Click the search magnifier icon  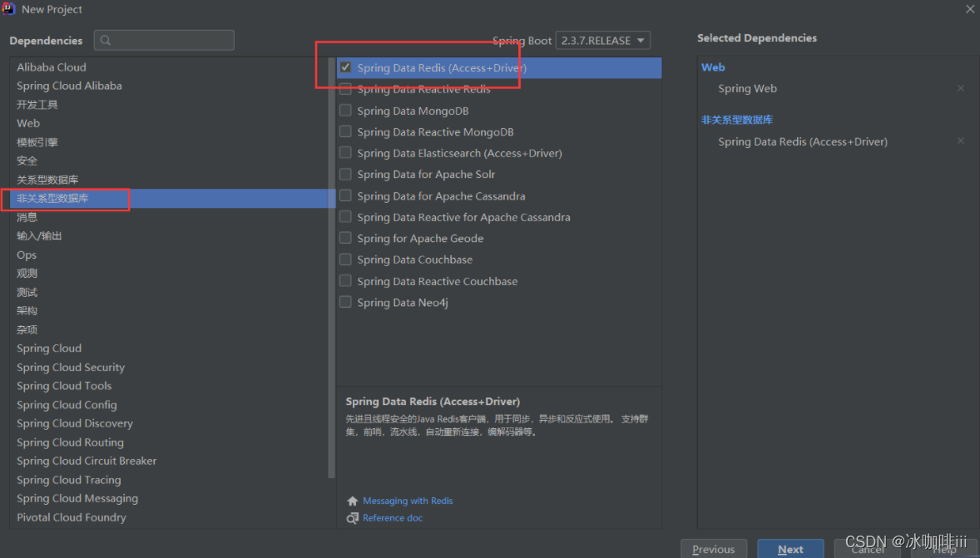pyautogui.click(x=106, y=40)
